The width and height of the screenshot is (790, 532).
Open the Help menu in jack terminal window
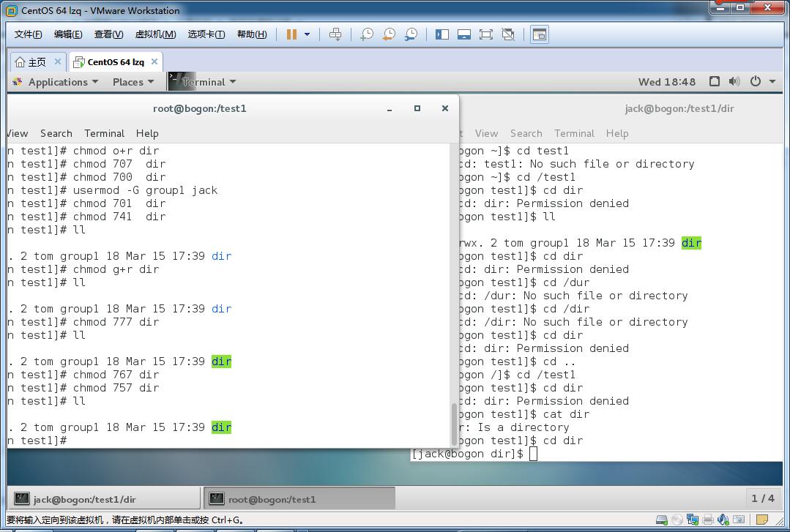pos(617,133)
